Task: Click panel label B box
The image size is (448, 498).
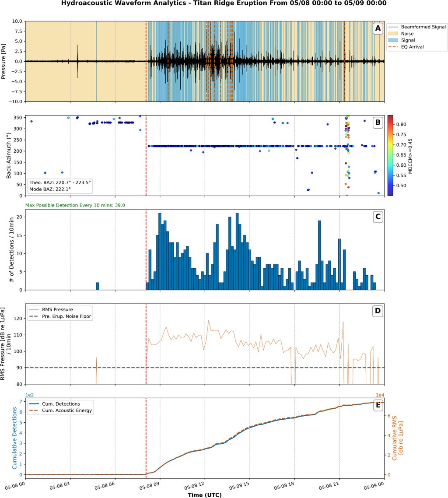Action: point(378,123)
